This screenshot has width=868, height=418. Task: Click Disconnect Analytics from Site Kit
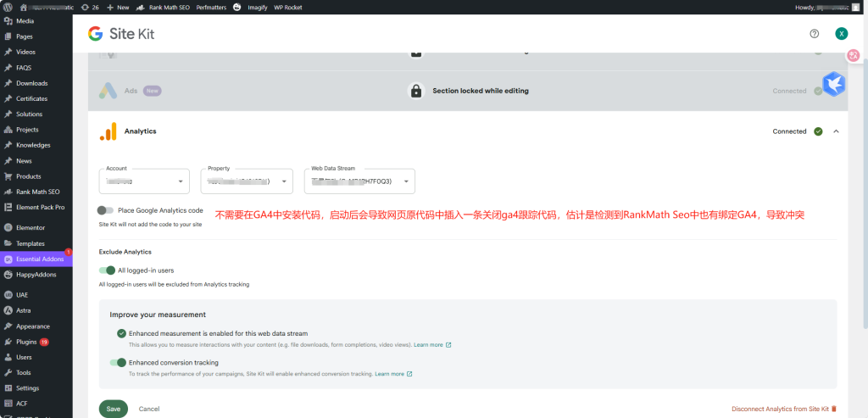(784, 409)
